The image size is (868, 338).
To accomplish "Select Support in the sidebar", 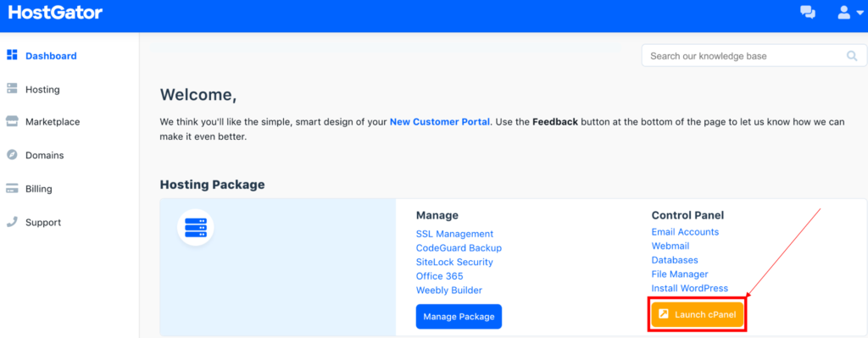I will tap(43, 223).
